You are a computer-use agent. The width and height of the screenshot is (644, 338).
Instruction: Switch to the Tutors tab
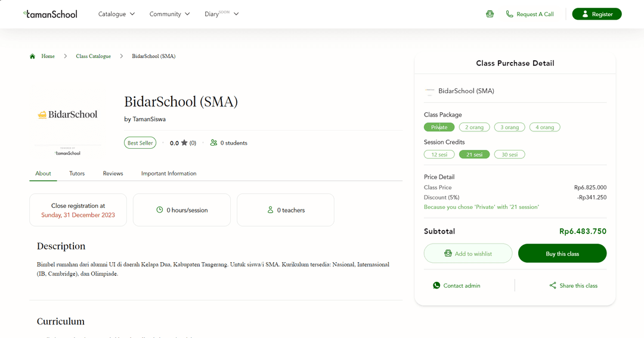click(x=77, y=174)
